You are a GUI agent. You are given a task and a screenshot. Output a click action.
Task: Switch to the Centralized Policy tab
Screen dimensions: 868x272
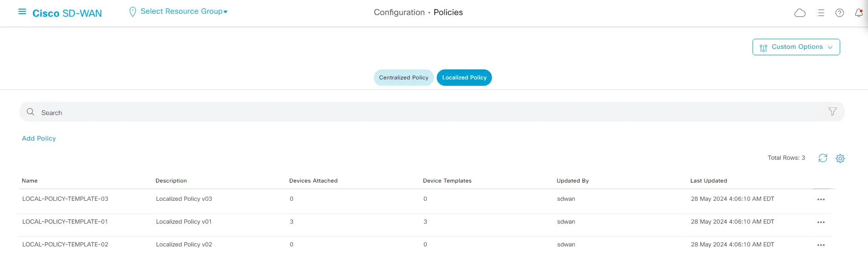point(403,78)
